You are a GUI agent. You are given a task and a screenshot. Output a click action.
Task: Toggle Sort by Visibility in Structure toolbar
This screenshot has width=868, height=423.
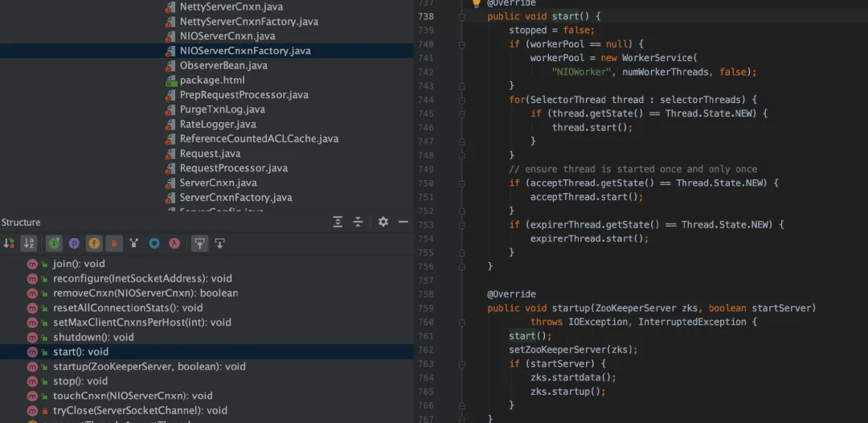pos(9,243)
